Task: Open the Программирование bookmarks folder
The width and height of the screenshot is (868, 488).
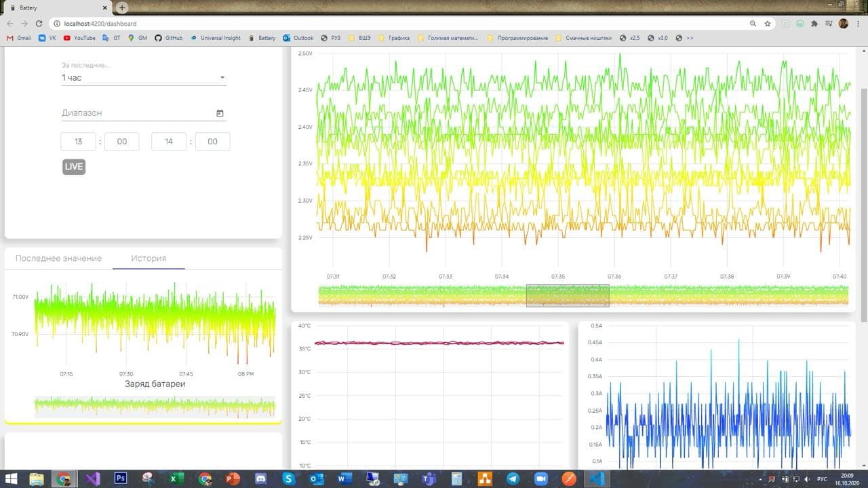Action: pyautogui.click(x=517, y=38)
